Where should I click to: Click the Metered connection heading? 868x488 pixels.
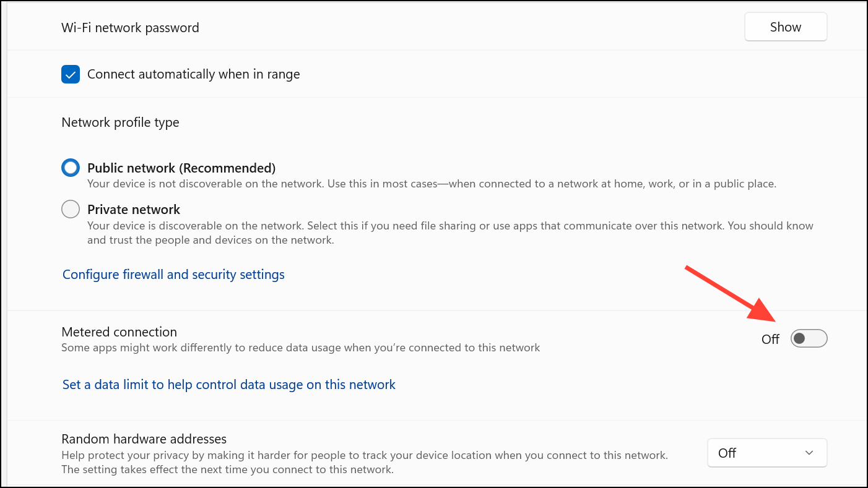tap(119, 332)
